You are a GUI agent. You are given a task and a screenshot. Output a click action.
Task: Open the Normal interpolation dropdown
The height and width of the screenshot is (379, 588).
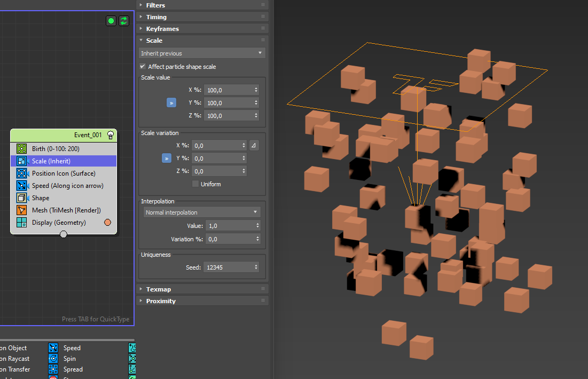(x=202, y=212)
